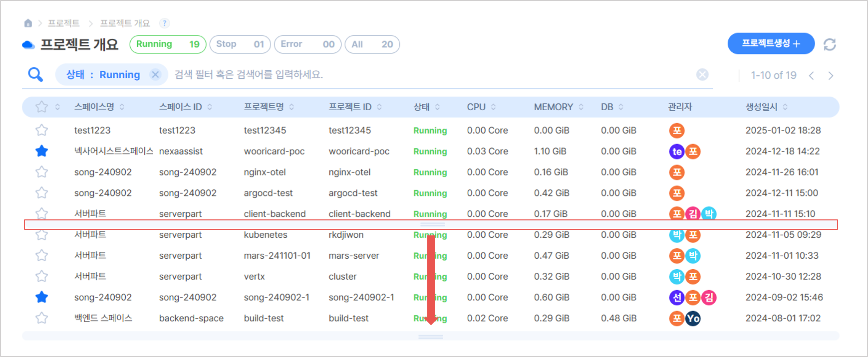Star the kubenetes project row
Image resolution: width=868 pixels, height=357 pixels.
pos(41,235)
